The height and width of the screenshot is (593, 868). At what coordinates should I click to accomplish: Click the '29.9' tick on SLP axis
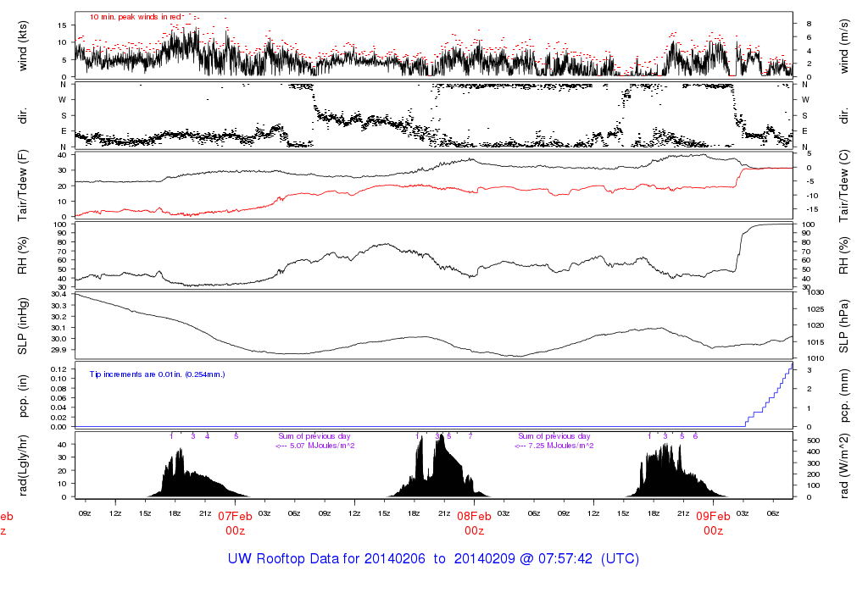point(58,350)
